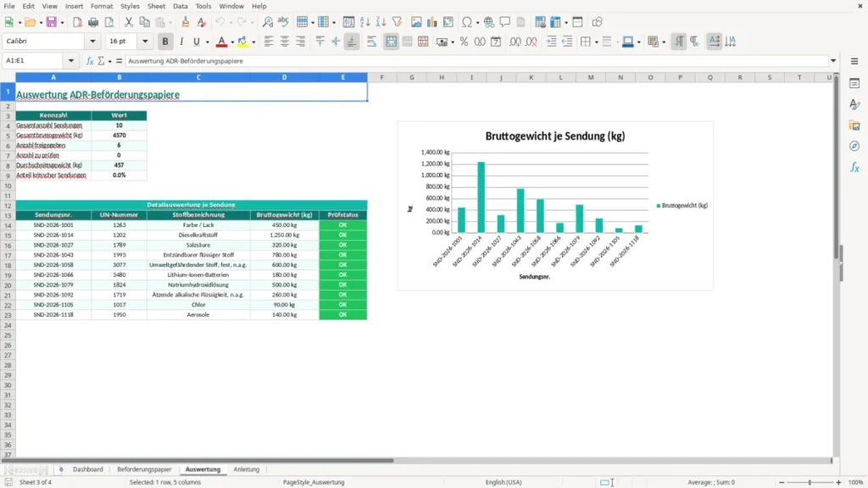This screenshot has width=868, height=488.
Task: Open the Name Box dropdown arrow
Action: (71, 61)
